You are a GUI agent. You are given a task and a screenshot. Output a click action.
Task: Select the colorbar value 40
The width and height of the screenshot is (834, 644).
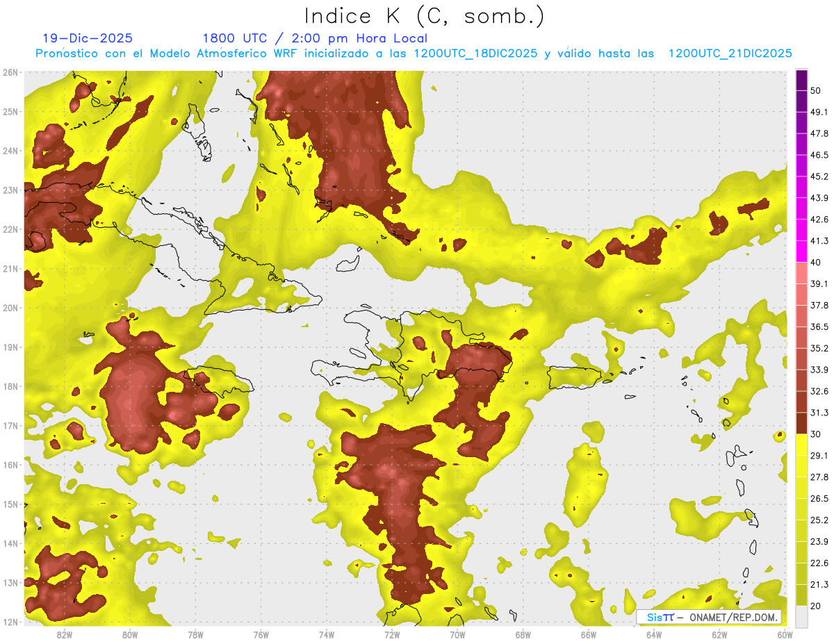click(817, 262)
